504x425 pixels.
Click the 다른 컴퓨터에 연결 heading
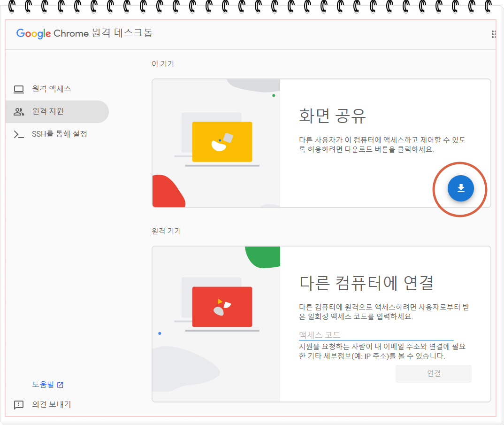pyautogui.click(x=367, y=283)
